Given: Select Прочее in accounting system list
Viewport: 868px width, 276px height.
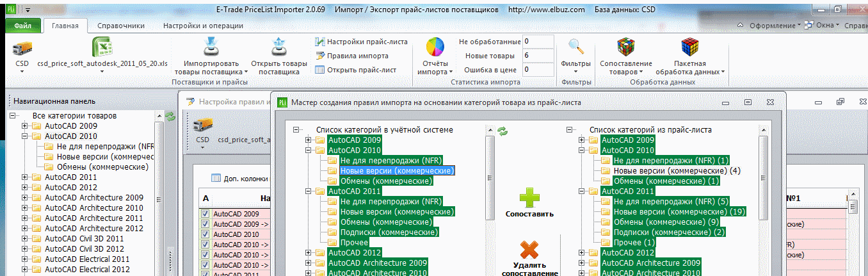Looking at the screenshot, I should pyautogui.click(x=354, y=243).
